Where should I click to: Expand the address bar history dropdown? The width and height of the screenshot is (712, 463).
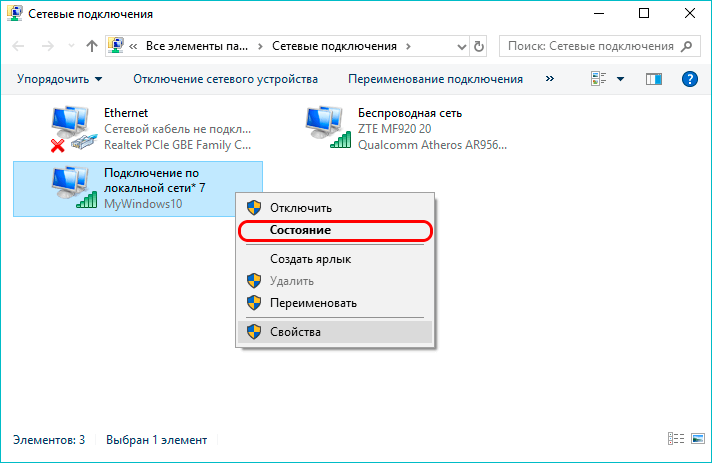click(x=461, y=46)
